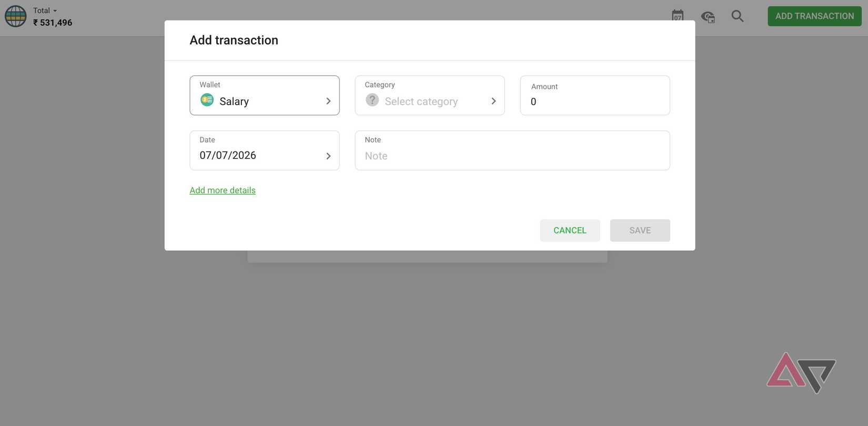Open the Add more details link
The image size is (868, 426).
click(223, 190)
